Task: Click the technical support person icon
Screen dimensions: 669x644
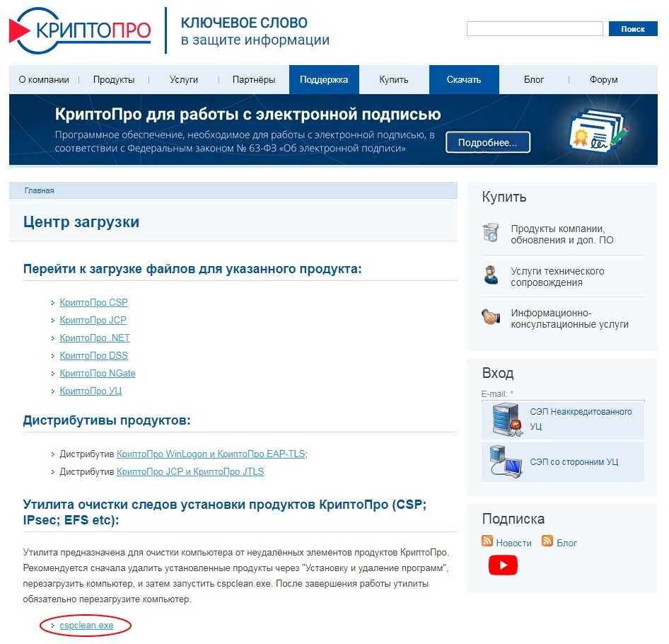Action: [491, 275]
